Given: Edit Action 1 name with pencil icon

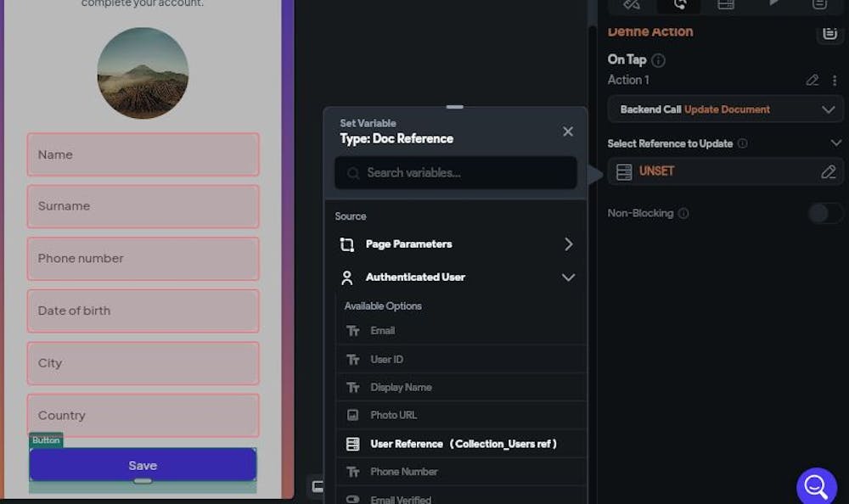Looking at the screenshot, I should 812,80.
